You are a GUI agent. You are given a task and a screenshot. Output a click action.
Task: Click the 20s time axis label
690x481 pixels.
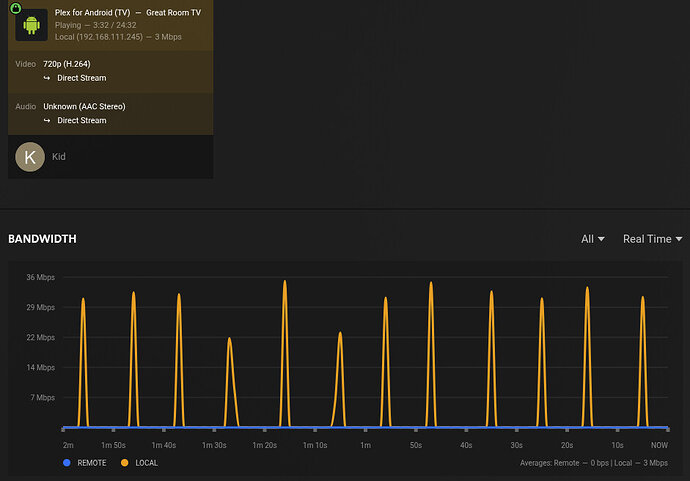(x=567, y=445)
